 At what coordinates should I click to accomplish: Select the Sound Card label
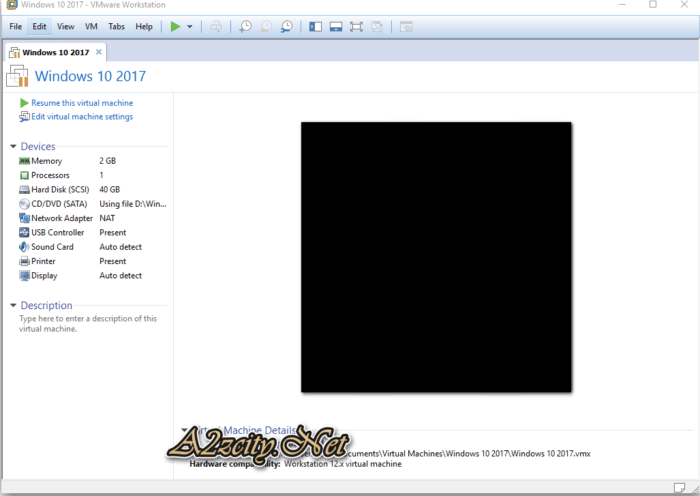pos(52,247)
